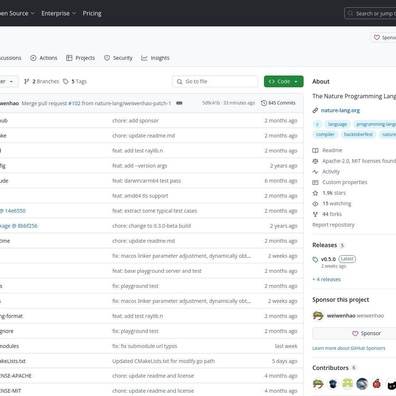This screenshot has height=396, width=396.
Task: Open commit 'Updated CMakeLists.txt for modify go path'
Action: tap(163, 361)
